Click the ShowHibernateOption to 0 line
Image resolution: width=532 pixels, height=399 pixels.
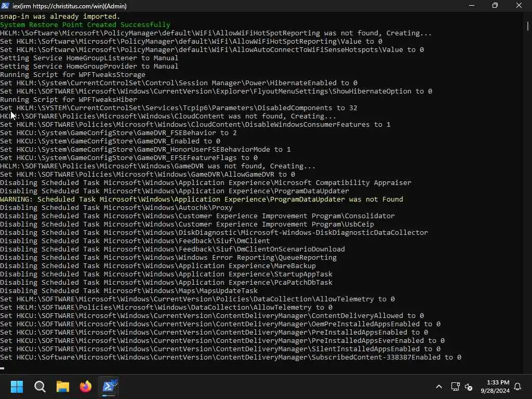tap(216, 91)
